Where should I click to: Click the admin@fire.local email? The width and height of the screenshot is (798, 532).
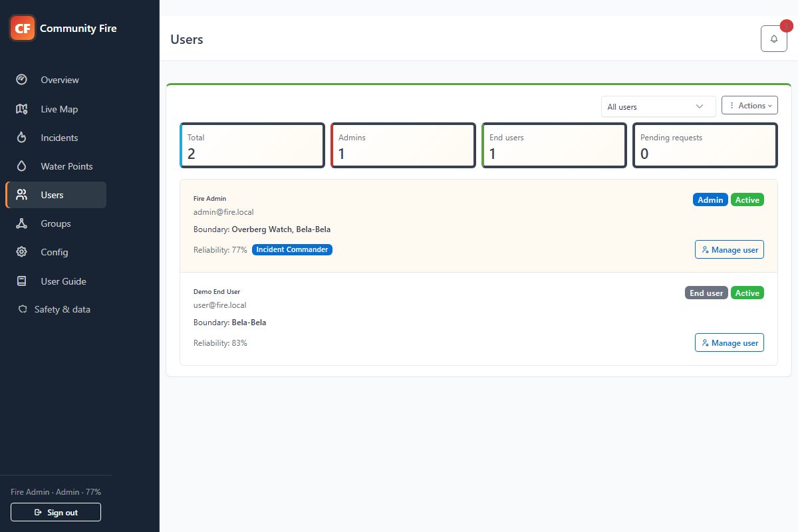[223, 212]
